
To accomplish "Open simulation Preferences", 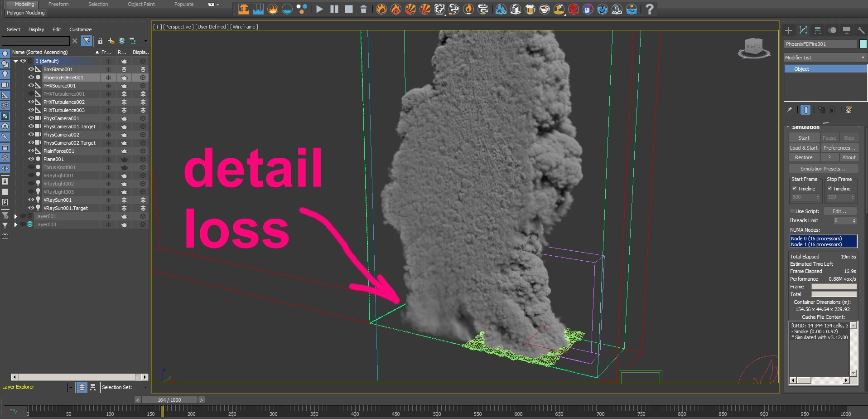I will click(839, 148).
